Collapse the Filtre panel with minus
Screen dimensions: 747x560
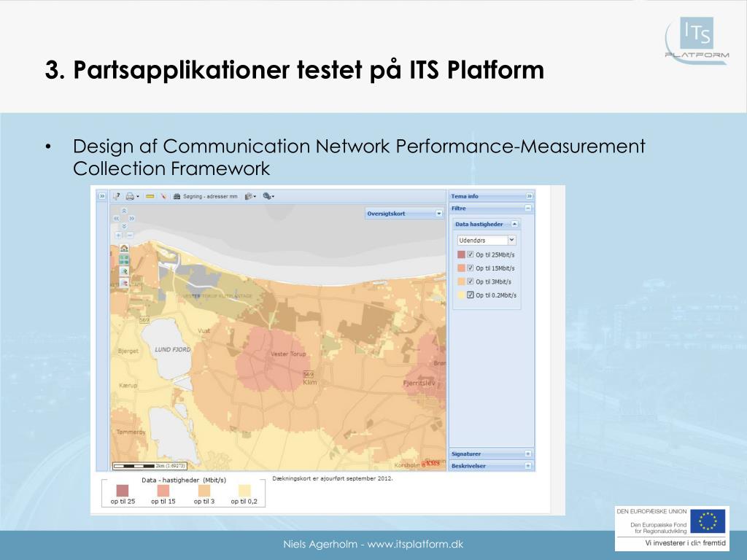(528, 208)
